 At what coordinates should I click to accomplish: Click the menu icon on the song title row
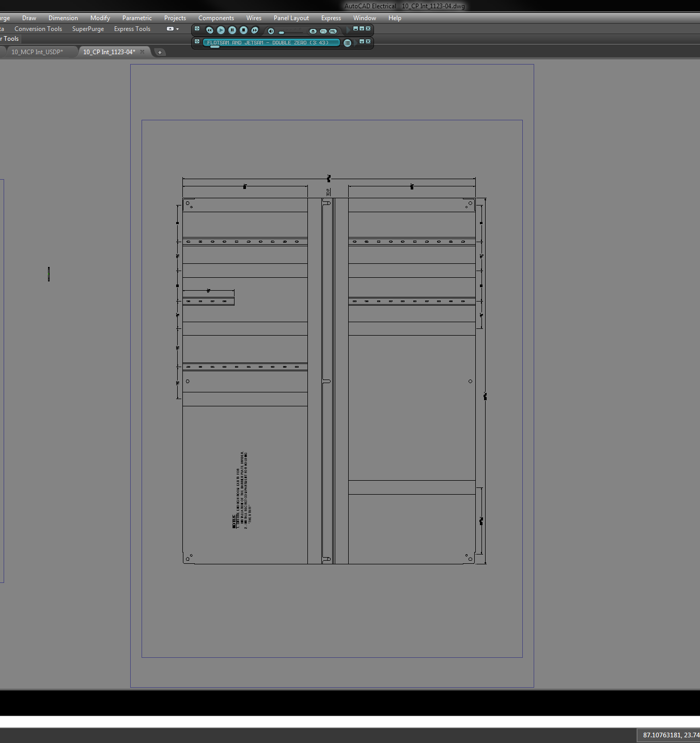(197, 41)
